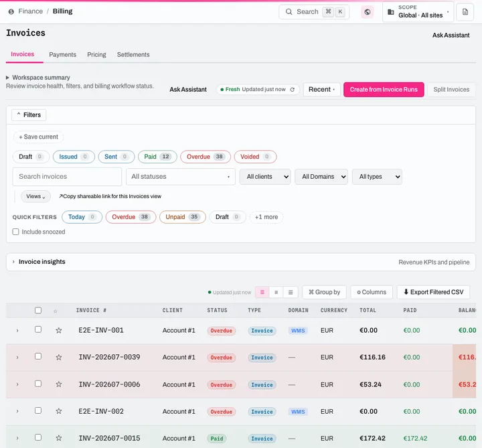
Task: Focus the Search invoices field
Action: pyautogui.click(x=67, y=177)
